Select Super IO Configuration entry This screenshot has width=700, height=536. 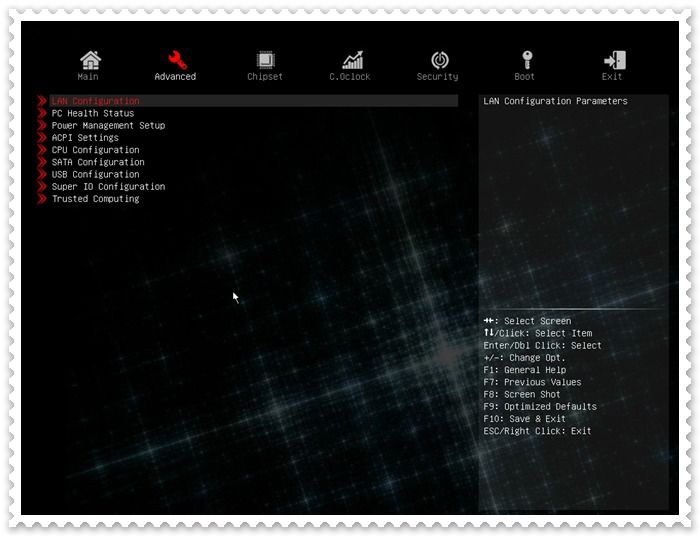tap(108, 187)
